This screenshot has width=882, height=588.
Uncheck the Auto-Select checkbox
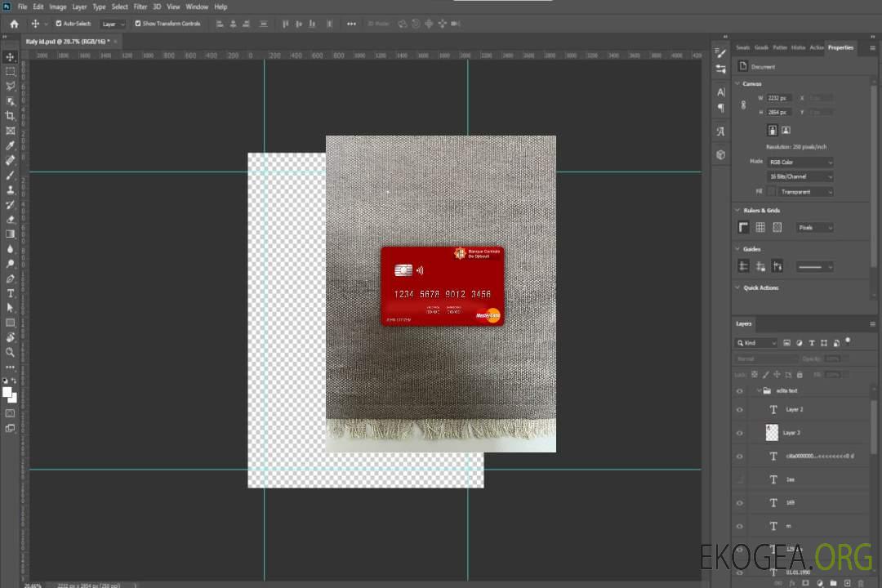pyautogui.click(x=58, y=24)
